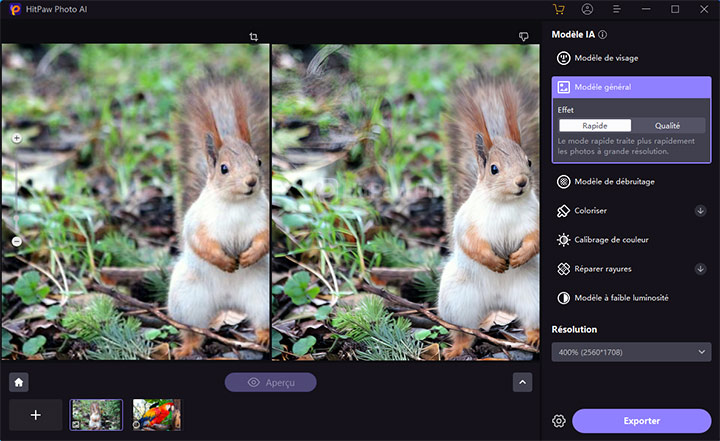The image size is (720, 441).
Task: Click the Modèle IA info icon
Action: (x=602, y=34)
